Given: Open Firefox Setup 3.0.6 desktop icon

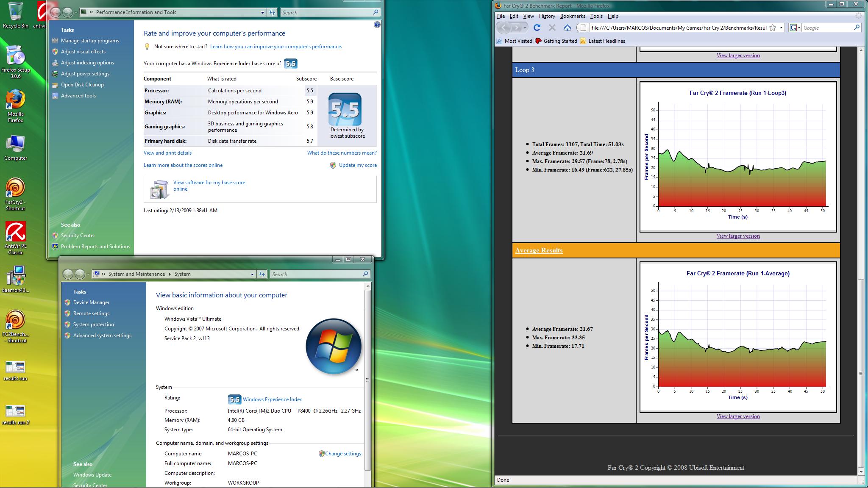Looking at the screenshot, I should tap(15, 62).
